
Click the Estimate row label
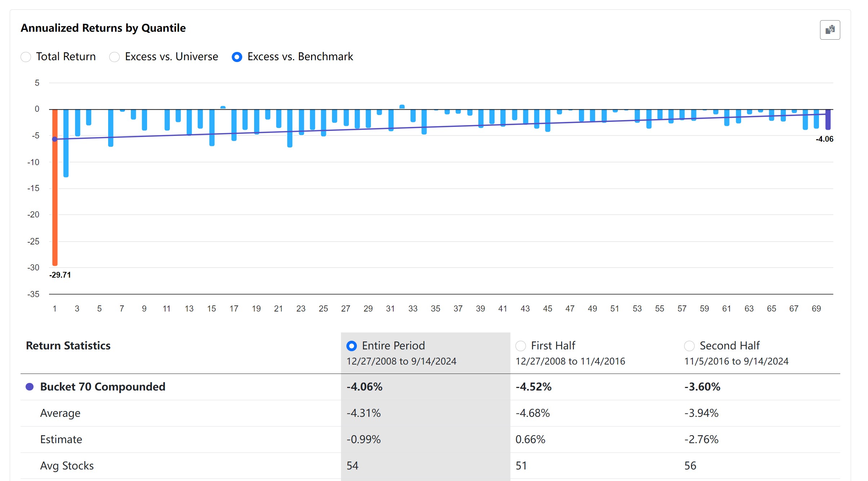pos(61,440)
